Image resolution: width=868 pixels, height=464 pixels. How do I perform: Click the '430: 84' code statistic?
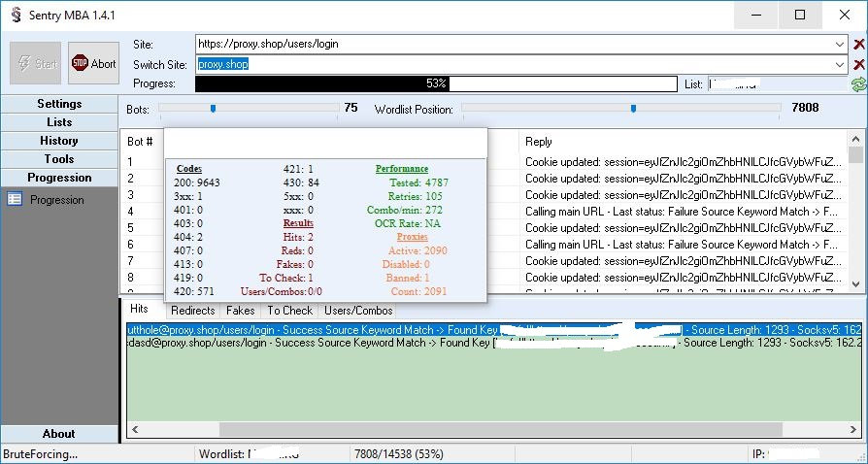[301, 182]
